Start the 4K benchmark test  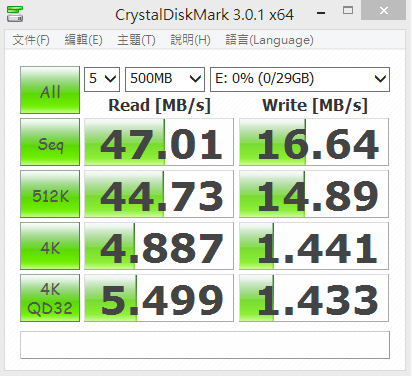50,246
